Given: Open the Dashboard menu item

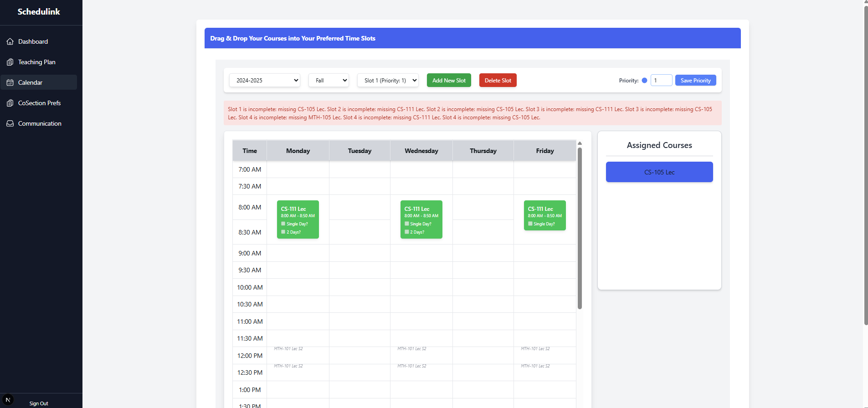Looking at the screenshot, I should tap(39, 41).
